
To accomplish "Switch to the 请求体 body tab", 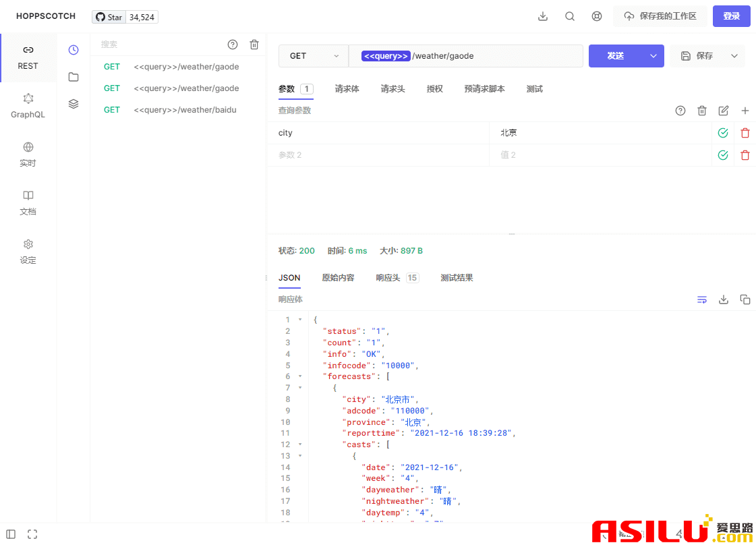I will click(x=347, y=89).
